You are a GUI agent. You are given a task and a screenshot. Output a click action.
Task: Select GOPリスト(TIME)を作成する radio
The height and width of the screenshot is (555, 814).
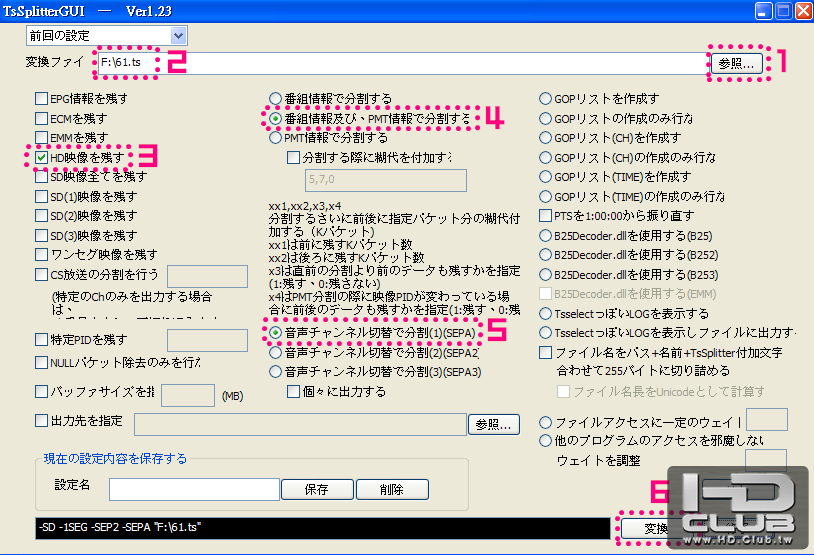pyautogui.click(x=545, y=177)
